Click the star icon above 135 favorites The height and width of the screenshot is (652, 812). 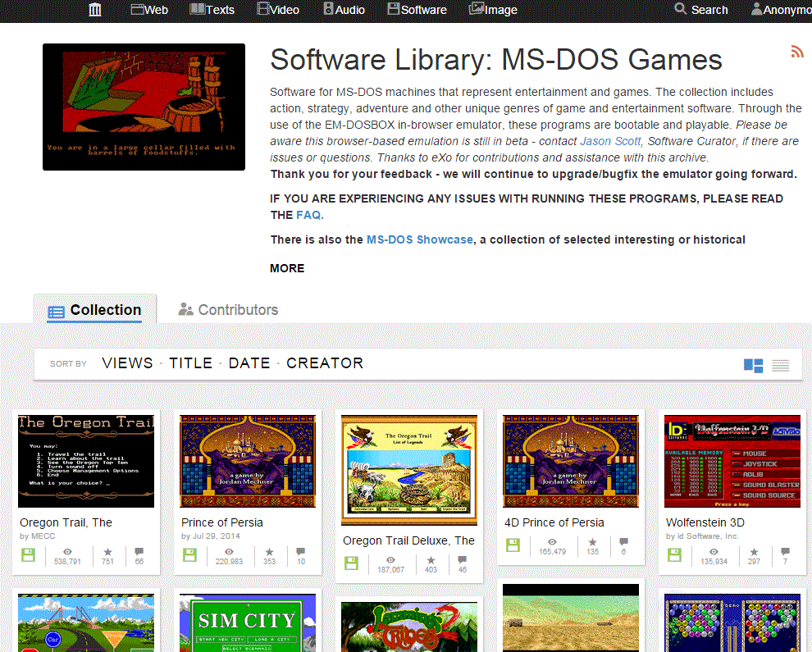592,542
